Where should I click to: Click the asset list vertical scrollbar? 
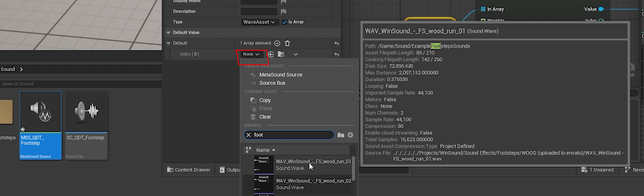[x=353, y=168]
